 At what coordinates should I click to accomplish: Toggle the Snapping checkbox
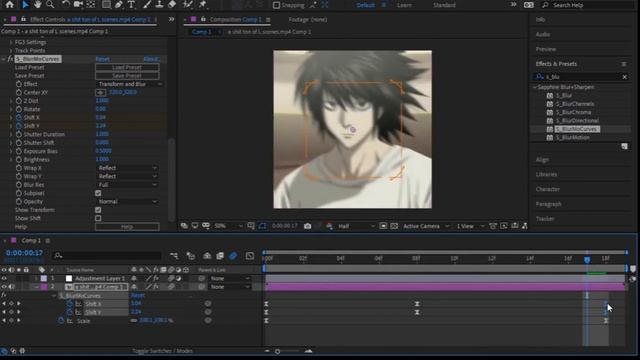point(276,5)
